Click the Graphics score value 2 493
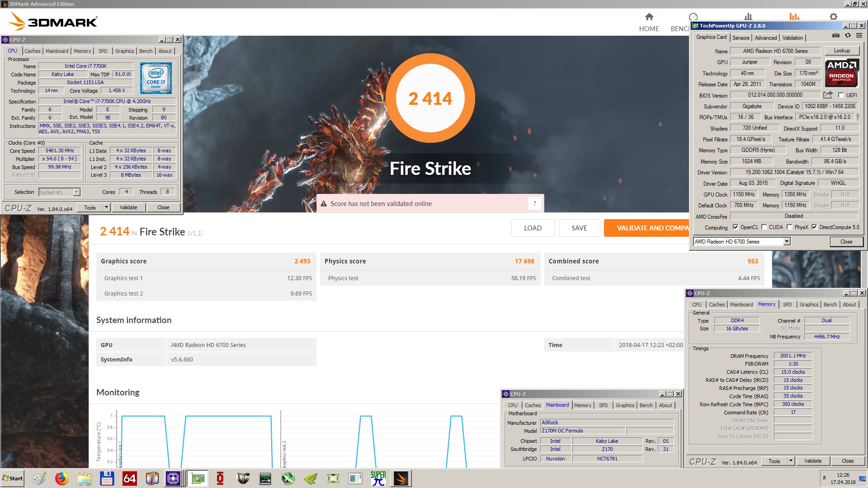This screenshot has height=488, width=868. (x=302, y=261)
